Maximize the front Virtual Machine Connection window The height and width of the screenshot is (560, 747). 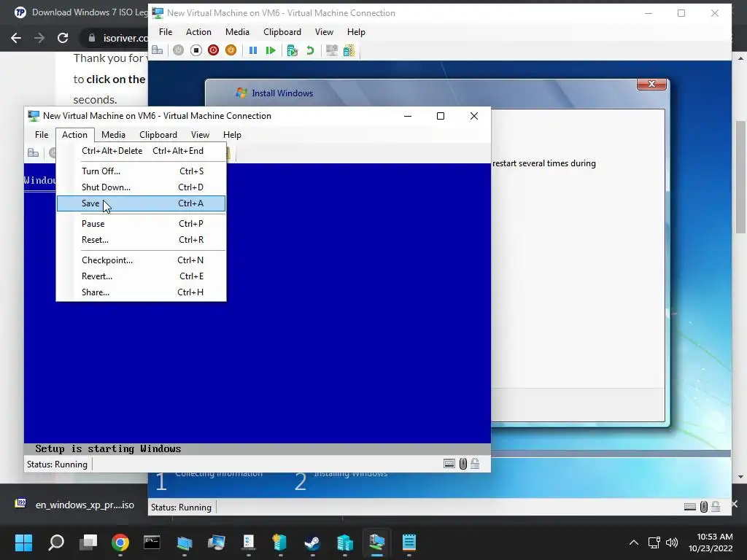click(x=441, y=116)
